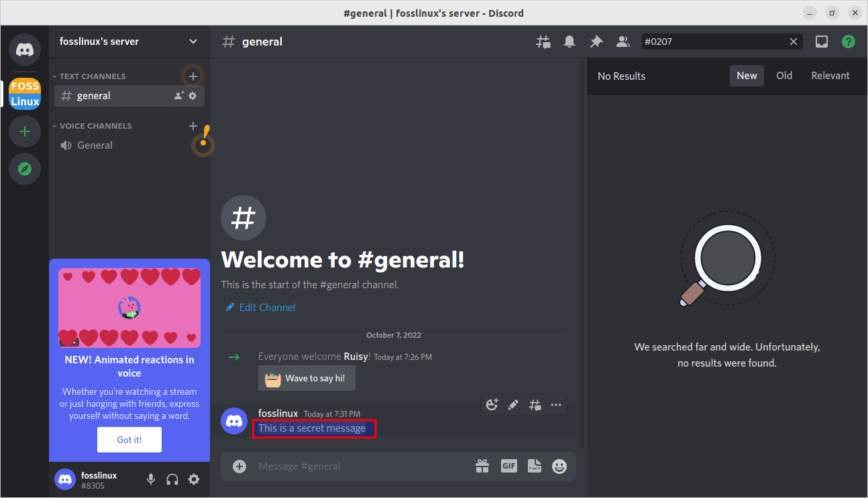Open Discord help
Screen dimensions: 868x498
pos(849,42)
